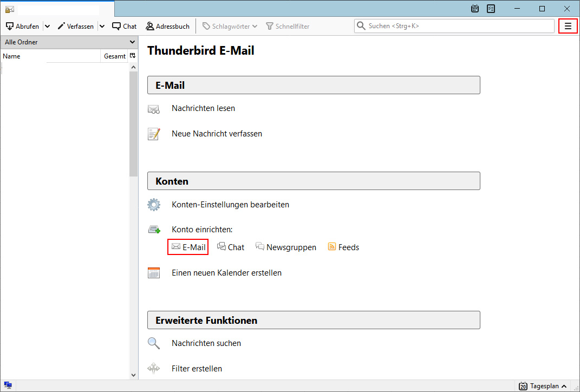Click the Gesamt column header
580x392 pixels.
click(115, 56)
